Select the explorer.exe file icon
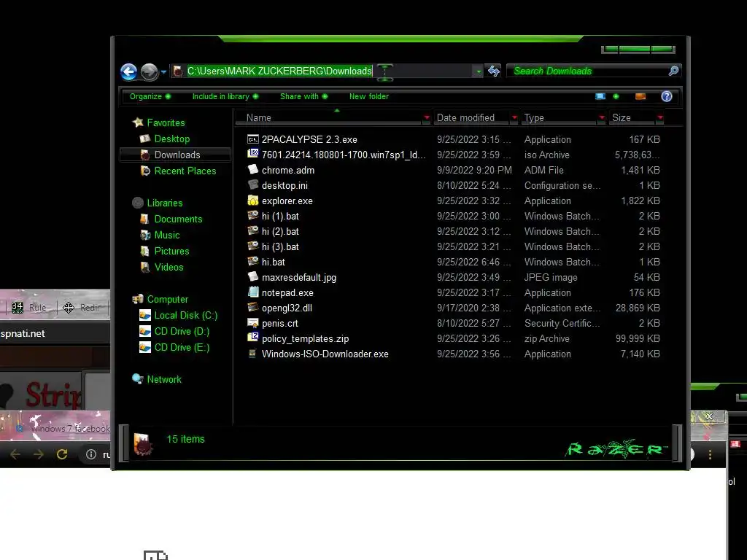This screenshot has height=560, width=747. 253,201
